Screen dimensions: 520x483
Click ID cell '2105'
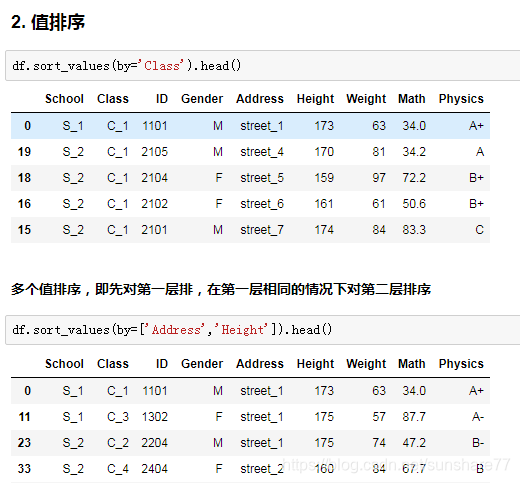pyautogui.click(x=155, y=152)
